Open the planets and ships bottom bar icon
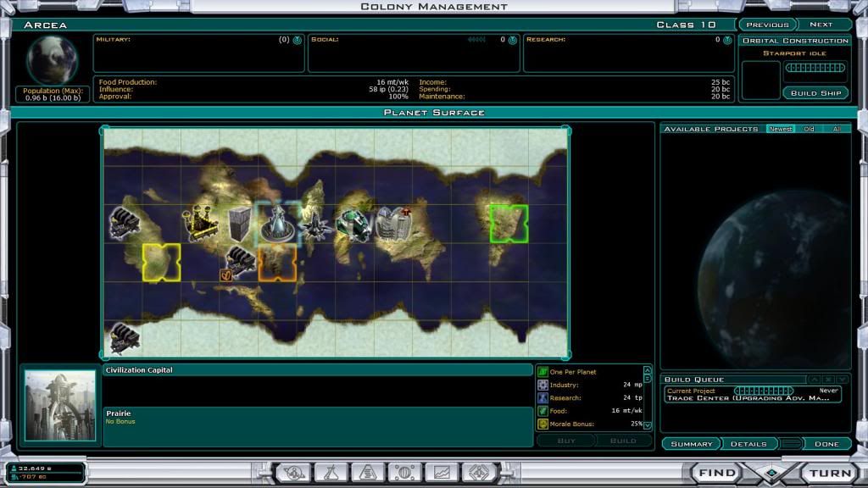The image size is (868, 488). (294, 473)
